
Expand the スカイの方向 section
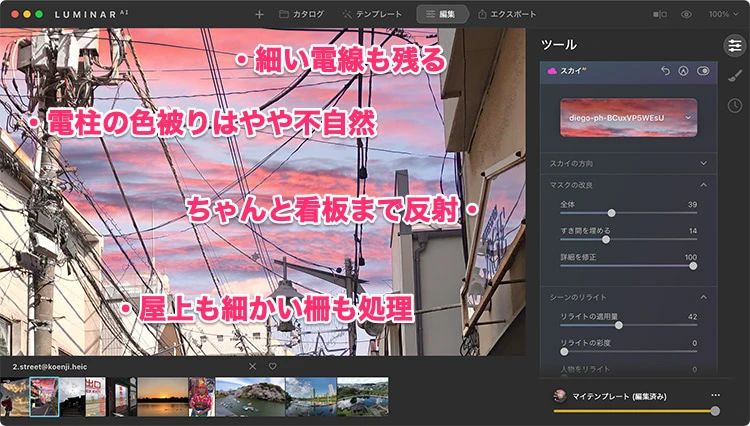coord(628,162)
